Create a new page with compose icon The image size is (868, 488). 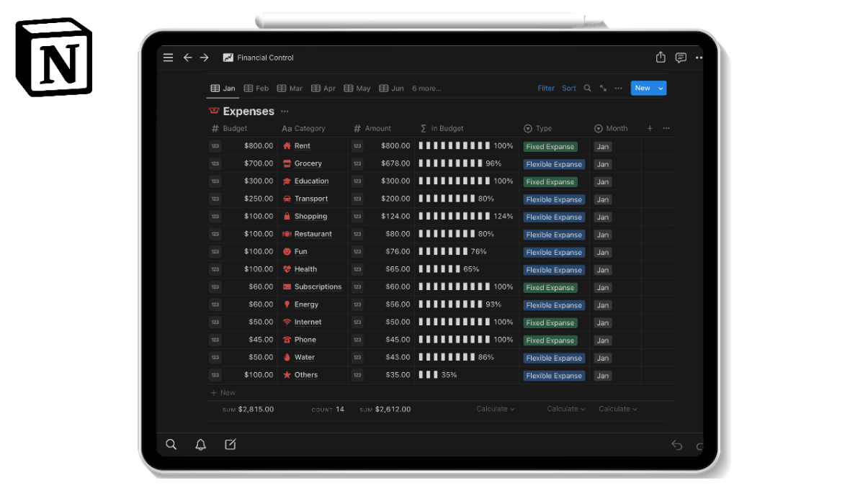pyautogui.click(x=231, y=444)
